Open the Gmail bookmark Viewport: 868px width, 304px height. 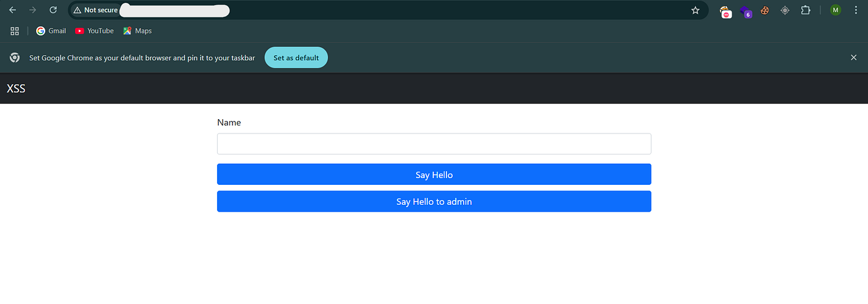51,30
